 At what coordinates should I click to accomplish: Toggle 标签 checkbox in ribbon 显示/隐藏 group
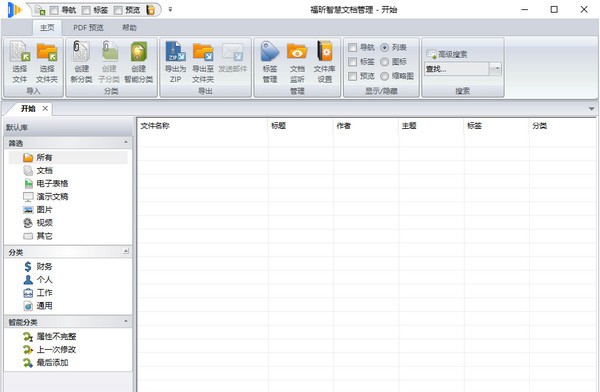[x=352, y=62]
